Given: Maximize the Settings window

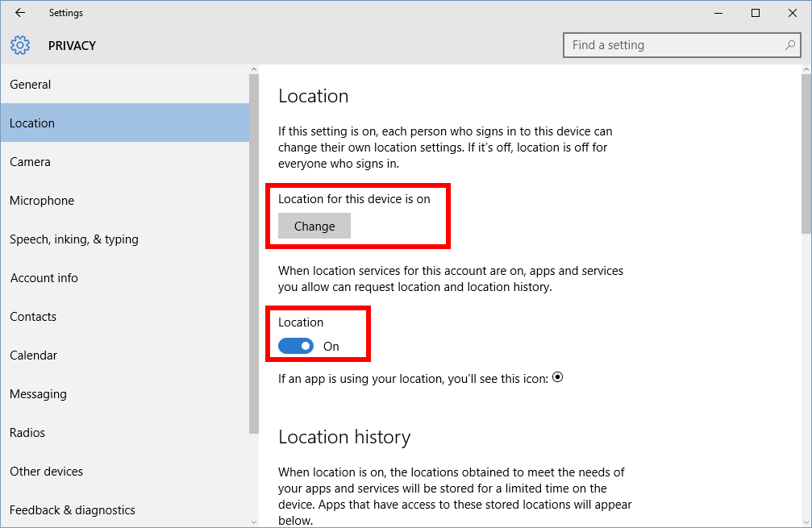Looking at the screenshot, I should pos(756,13).
